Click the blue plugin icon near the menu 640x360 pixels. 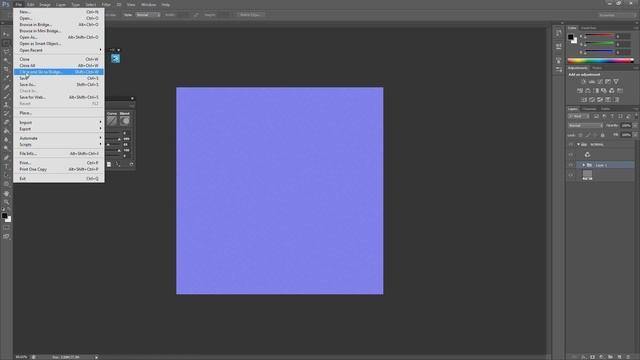pyautogui.click(x=116, y=59)
